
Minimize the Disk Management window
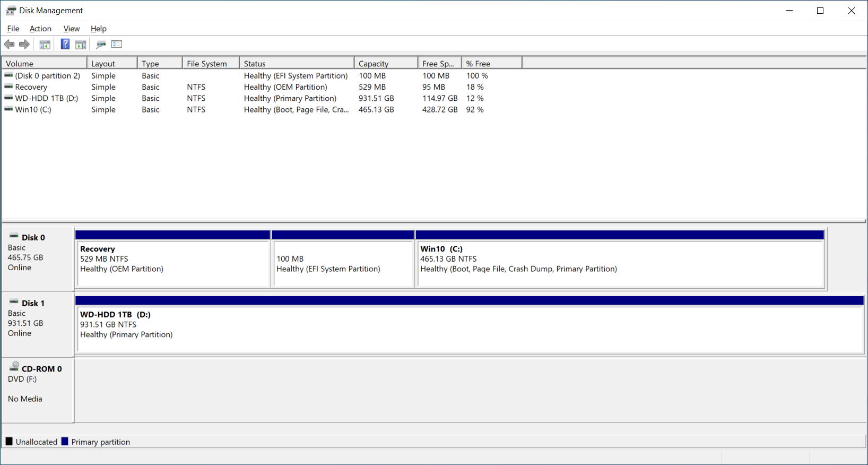point(789,11)
